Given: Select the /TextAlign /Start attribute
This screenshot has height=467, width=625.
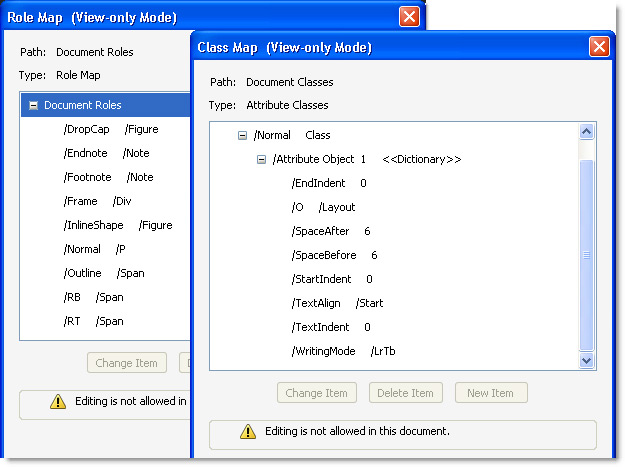Looking at the screenshot, I should pos(336,303).
